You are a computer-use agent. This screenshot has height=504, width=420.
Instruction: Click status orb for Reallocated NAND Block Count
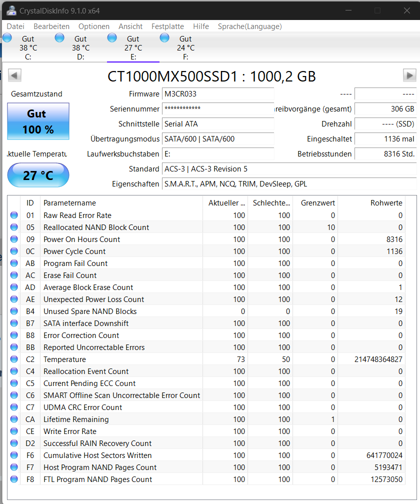[14, 227]
